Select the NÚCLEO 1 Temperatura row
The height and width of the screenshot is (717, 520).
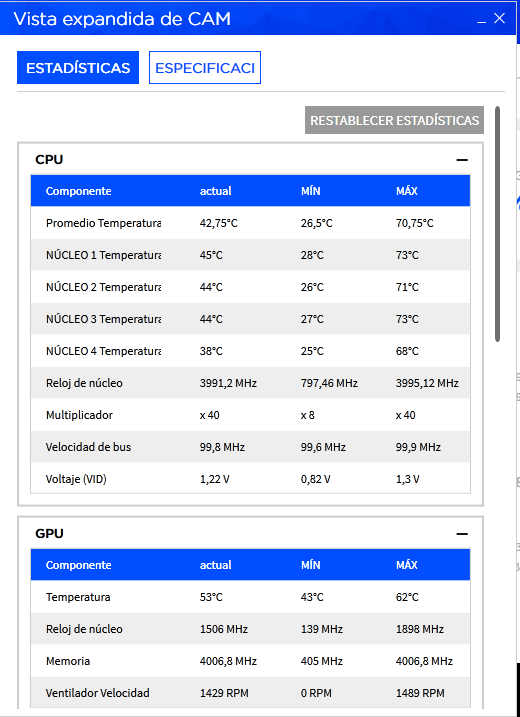pyautogui.click(x=250, y=255)
